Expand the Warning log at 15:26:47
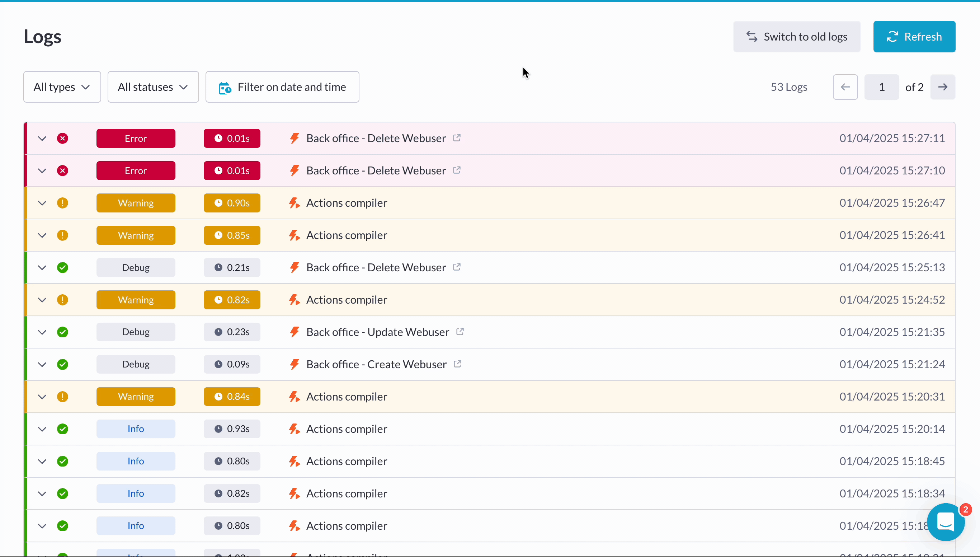This screenshot has height=557, width=980. pos(42,203)
